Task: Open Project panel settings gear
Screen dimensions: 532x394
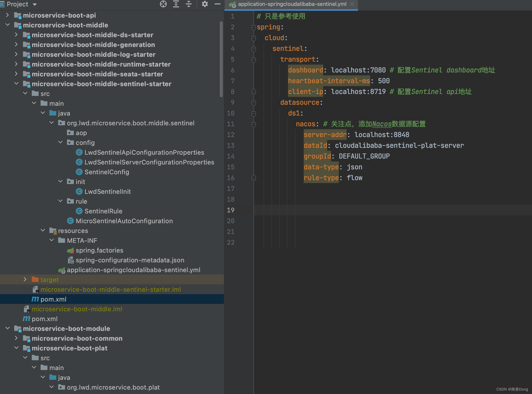Action: 205,4
